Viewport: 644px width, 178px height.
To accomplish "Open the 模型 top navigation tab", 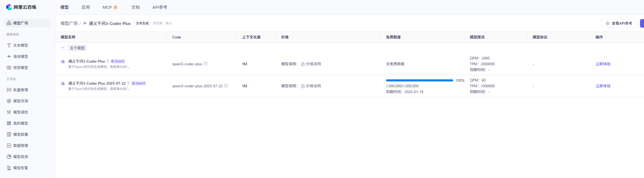I will pyautogui.click(x=65, y=7).
